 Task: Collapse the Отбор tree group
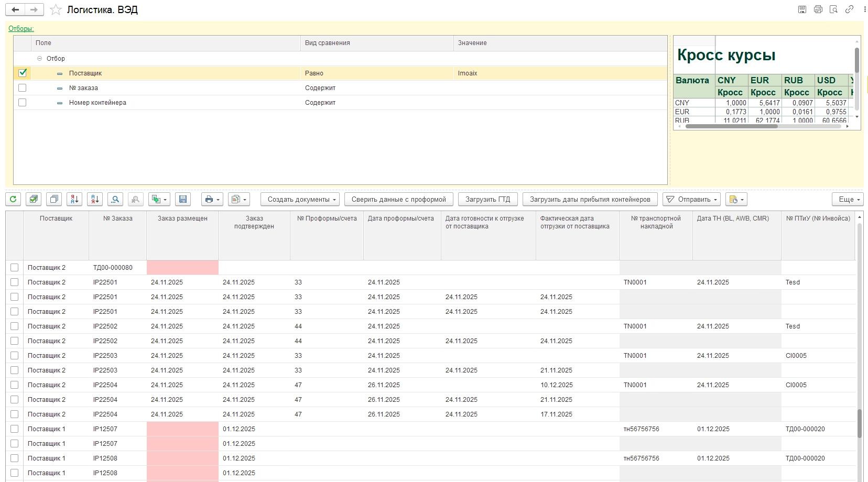pyautogui.click(x=40, y=59)
